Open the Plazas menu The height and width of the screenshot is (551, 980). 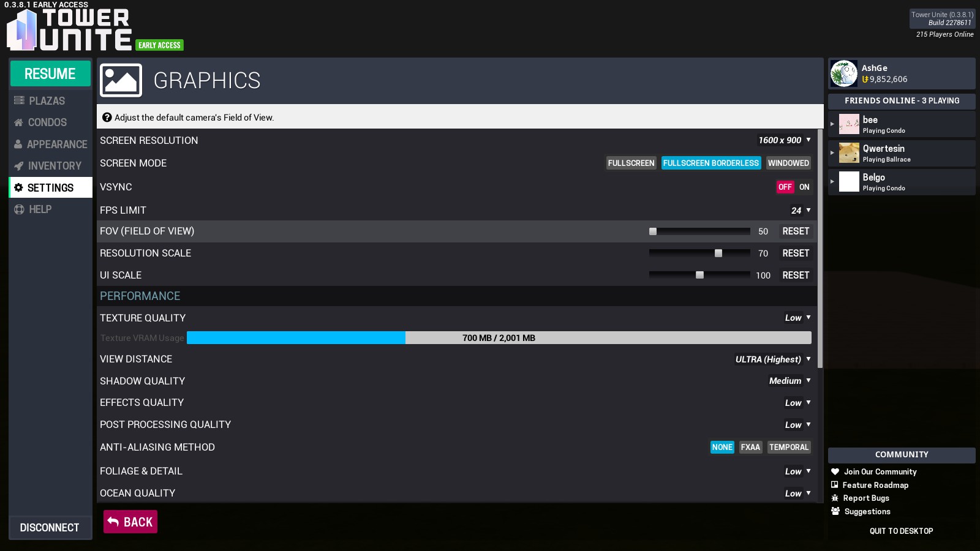(50, 100)
